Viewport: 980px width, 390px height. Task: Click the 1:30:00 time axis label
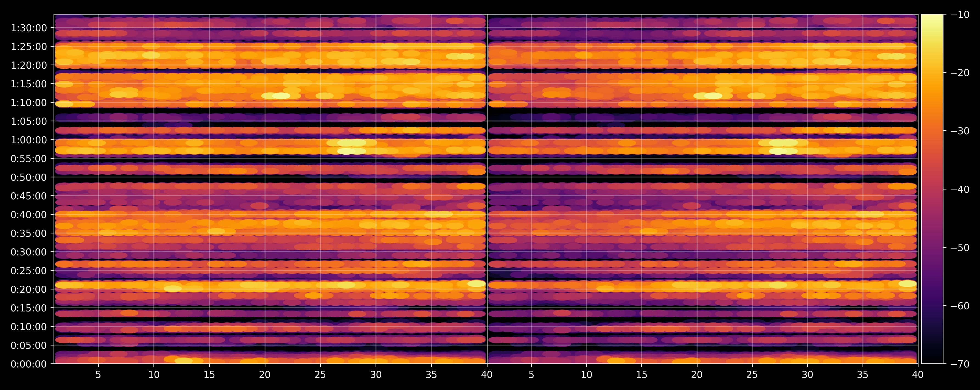coord(29,28)
